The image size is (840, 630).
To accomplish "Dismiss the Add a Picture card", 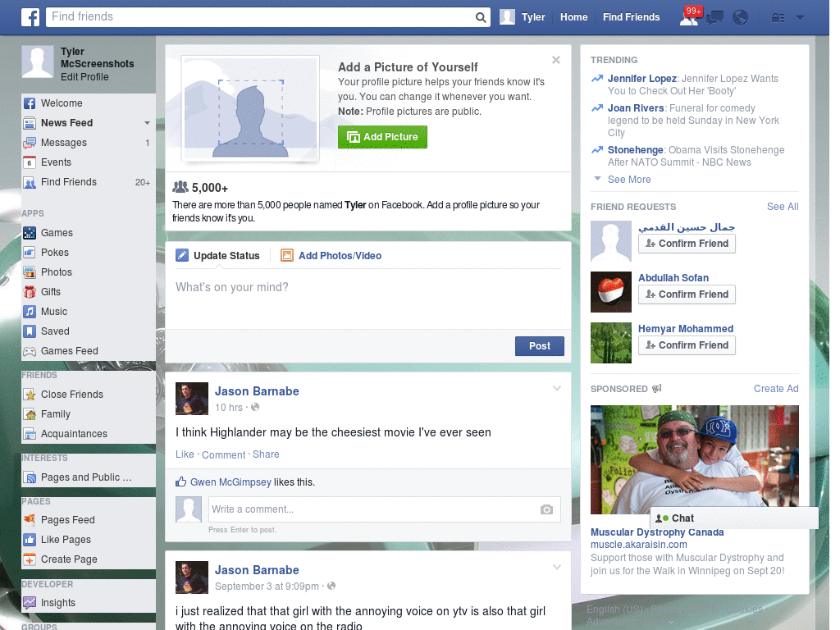I will tap(556, 60).
